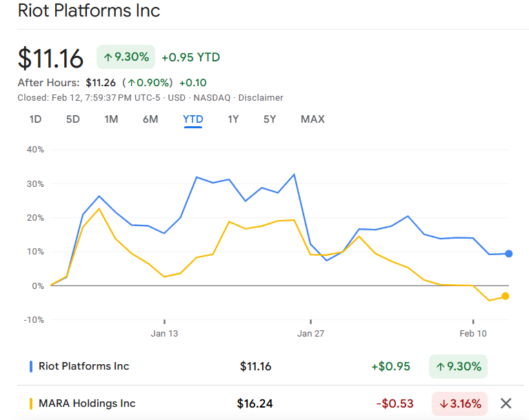
Task: Click the Jan 13 axis date label
Action: 164,334
